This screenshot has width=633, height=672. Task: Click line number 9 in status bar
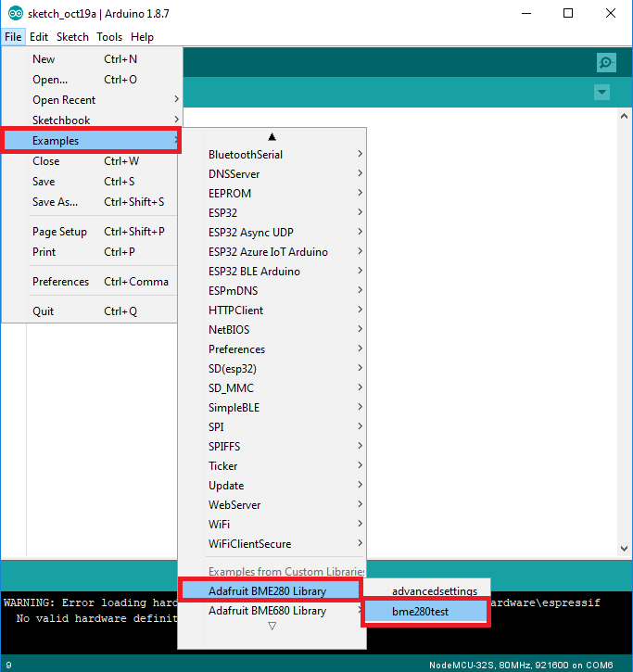pyautogui.click(x=9, y=666)
